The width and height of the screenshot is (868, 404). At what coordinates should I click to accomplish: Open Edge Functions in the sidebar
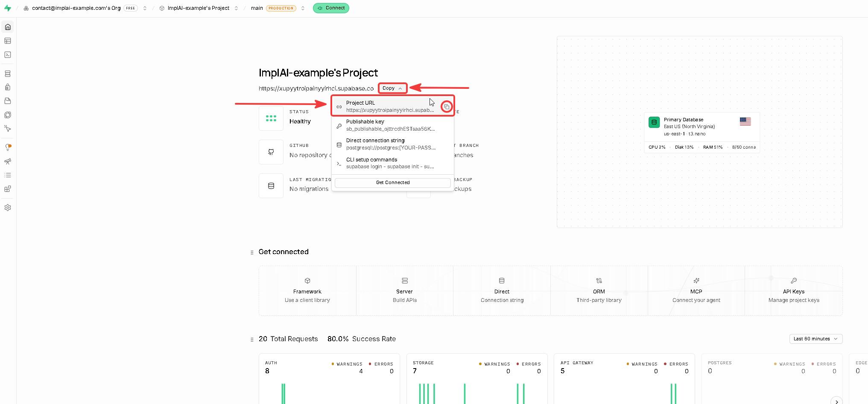coord(8,115)
